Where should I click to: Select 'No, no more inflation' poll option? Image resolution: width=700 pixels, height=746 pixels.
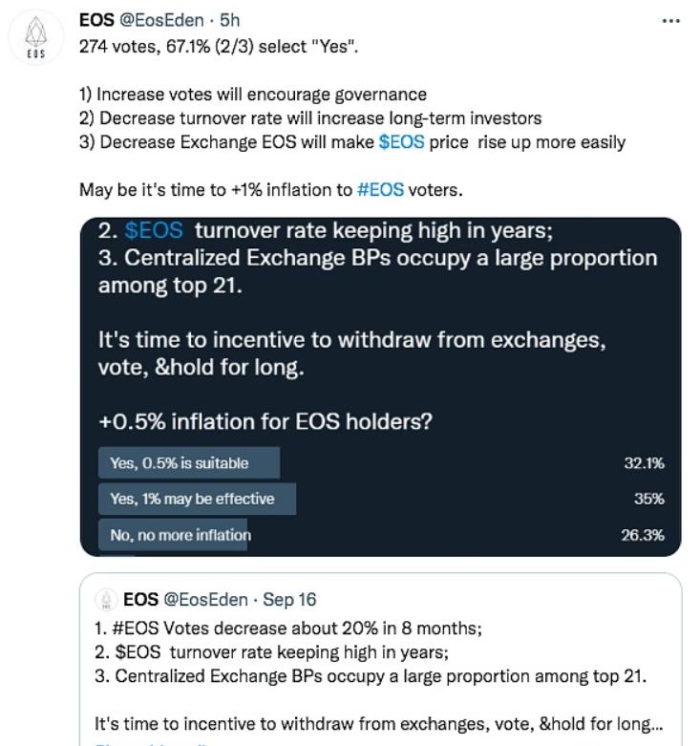[180, 535]
